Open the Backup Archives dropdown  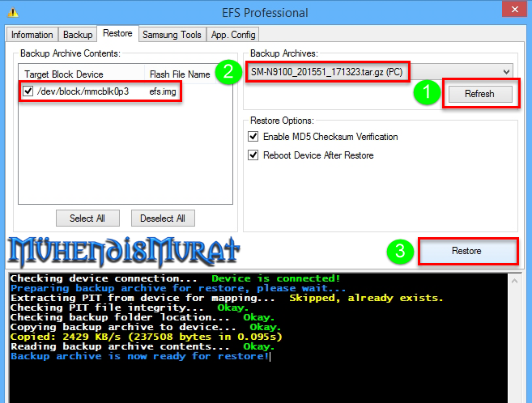378,71
